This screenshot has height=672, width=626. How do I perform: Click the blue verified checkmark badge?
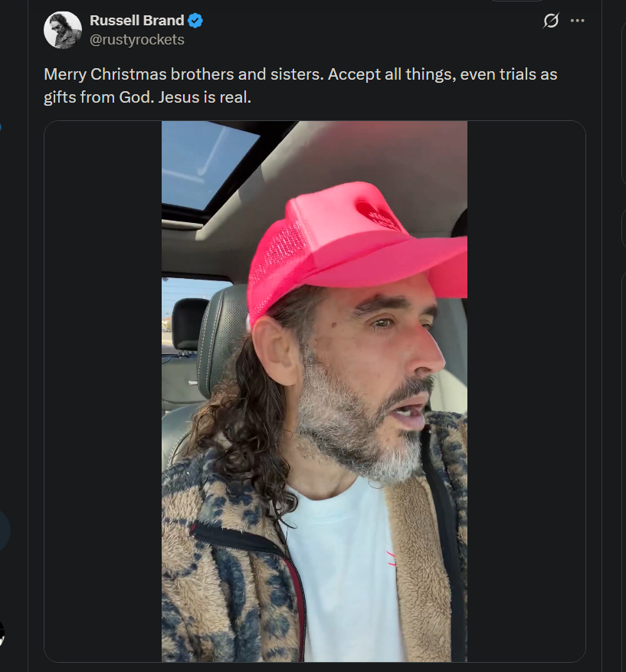tap(195, 21)
